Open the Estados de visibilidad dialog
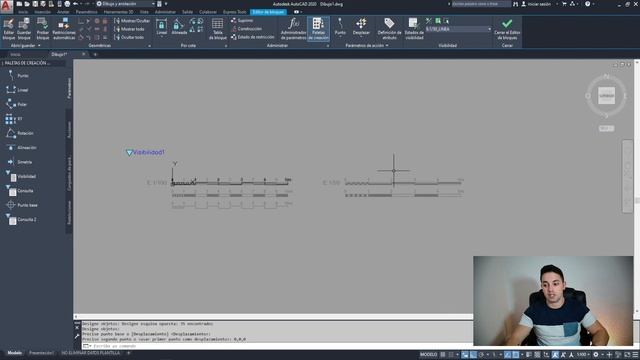Viewport: 640px width, 360px height. coord(414,29)
